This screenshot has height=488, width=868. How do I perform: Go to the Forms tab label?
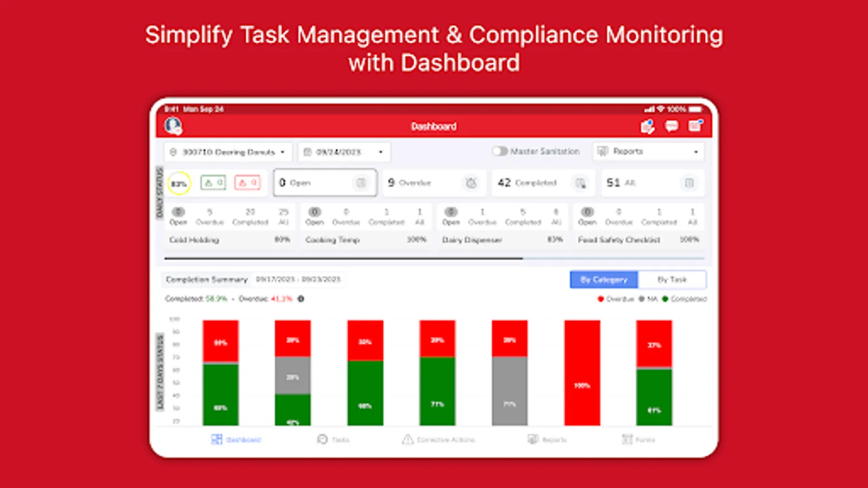(646, 440)
